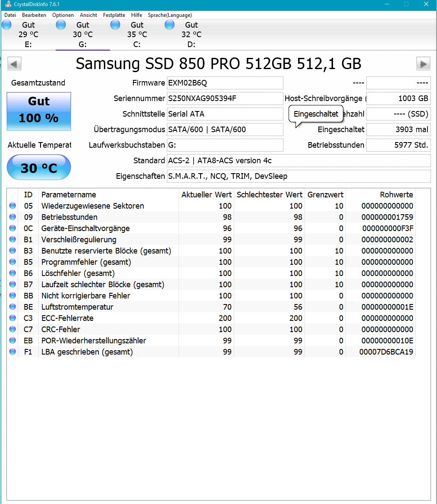
Task: Select raw value 000000001759
Action: point(387,217)
